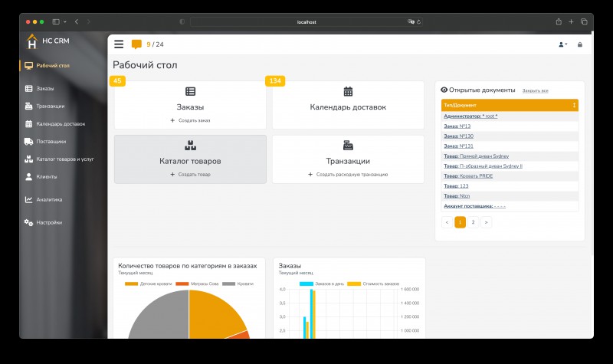This screenshot has height=364, width=613.
Task: Toggle the Детские кровати legend swatch
Action: tap(131, 284)
